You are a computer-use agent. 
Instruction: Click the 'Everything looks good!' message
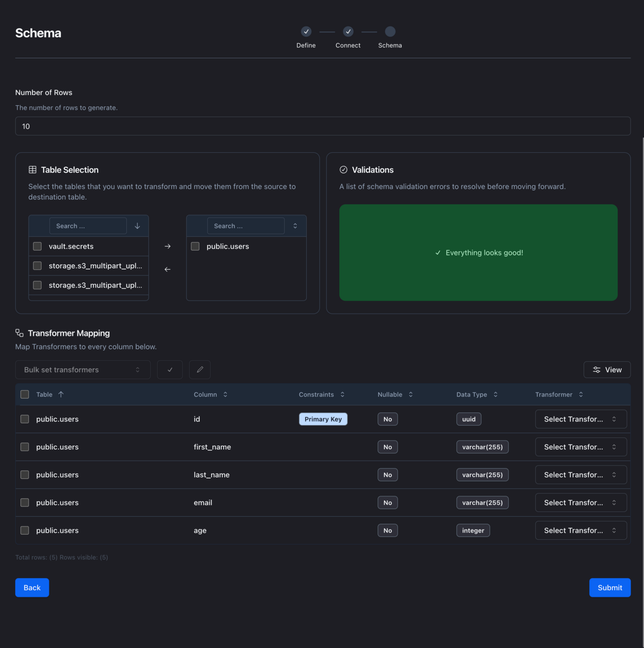(x=479, y=253)
